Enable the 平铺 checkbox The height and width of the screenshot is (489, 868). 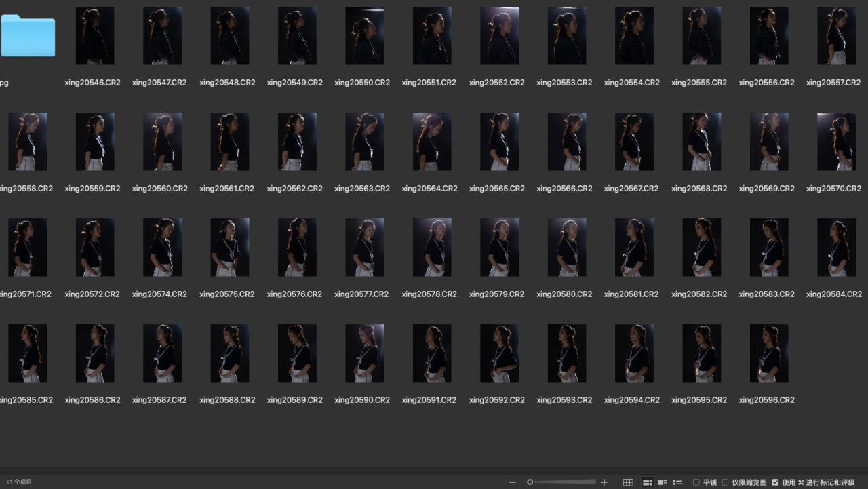click(696, 482)
